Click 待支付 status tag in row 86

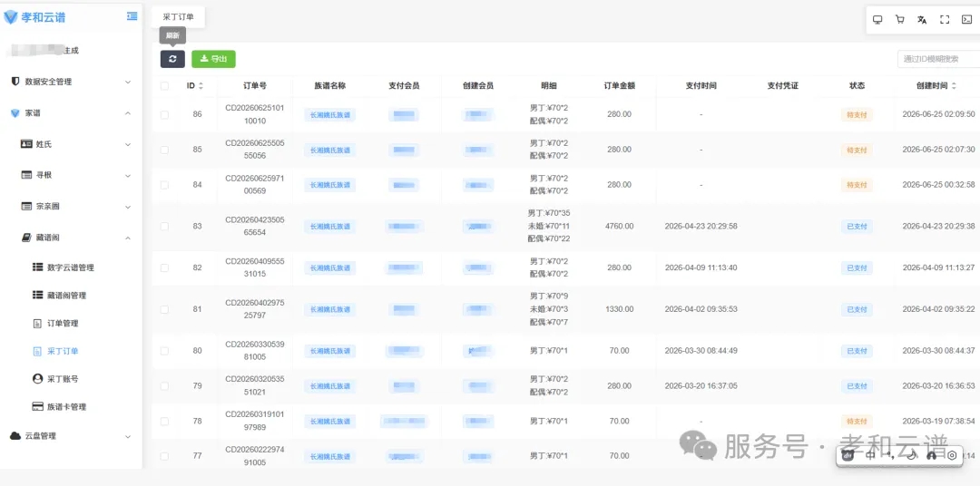coord(857,115)
